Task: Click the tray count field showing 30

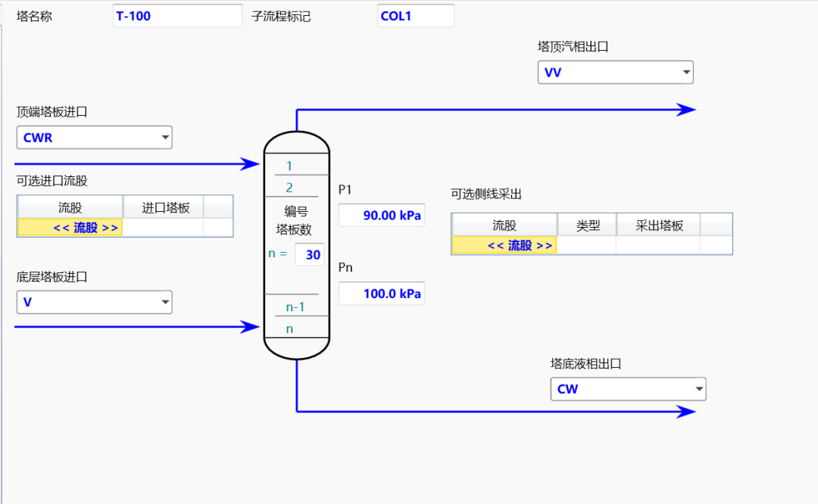Action: [x=310, y=254]
